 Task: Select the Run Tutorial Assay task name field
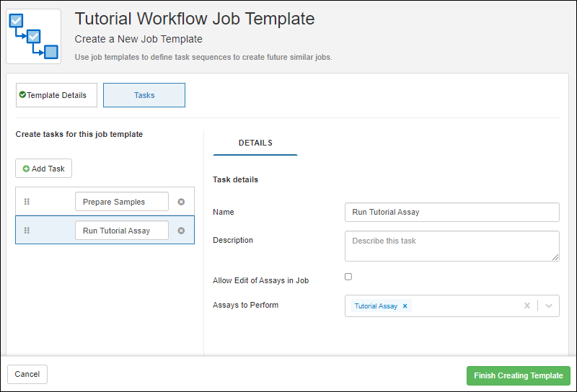coord(121,231)
